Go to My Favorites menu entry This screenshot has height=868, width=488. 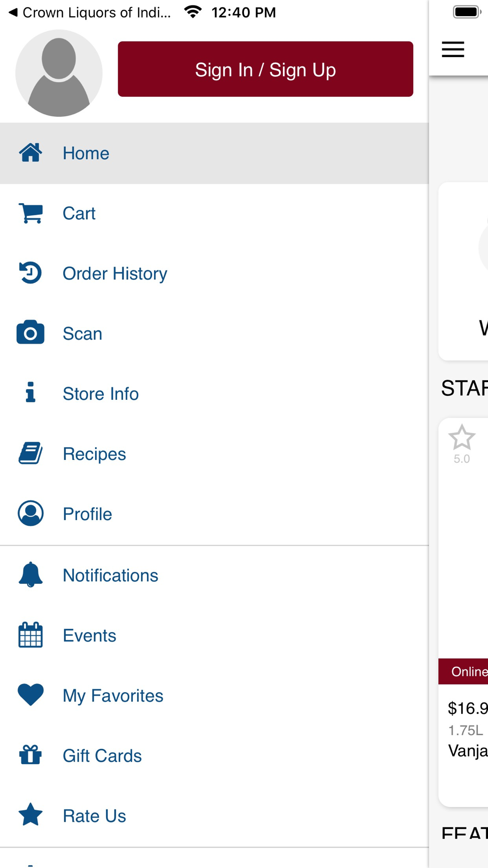click(113, 696)
